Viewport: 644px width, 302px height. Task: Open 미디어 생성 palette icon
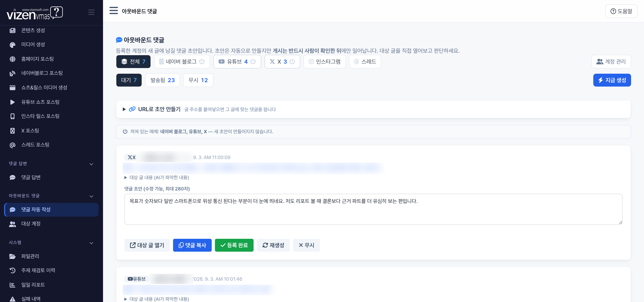12,45
